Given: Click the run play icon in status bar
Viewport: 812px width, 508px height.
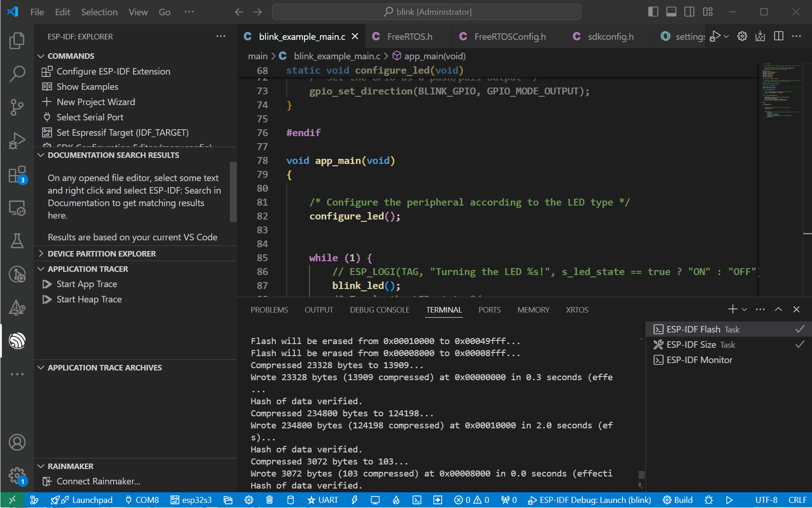Looking at the screenshot, I should coord(730,500).
